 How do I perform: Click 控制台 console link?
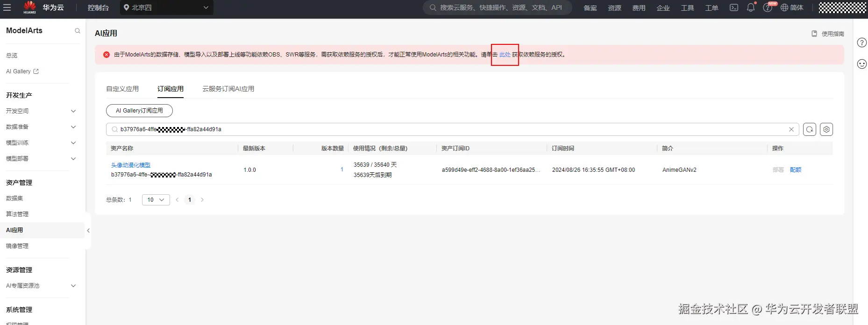(x=98, y=7)
